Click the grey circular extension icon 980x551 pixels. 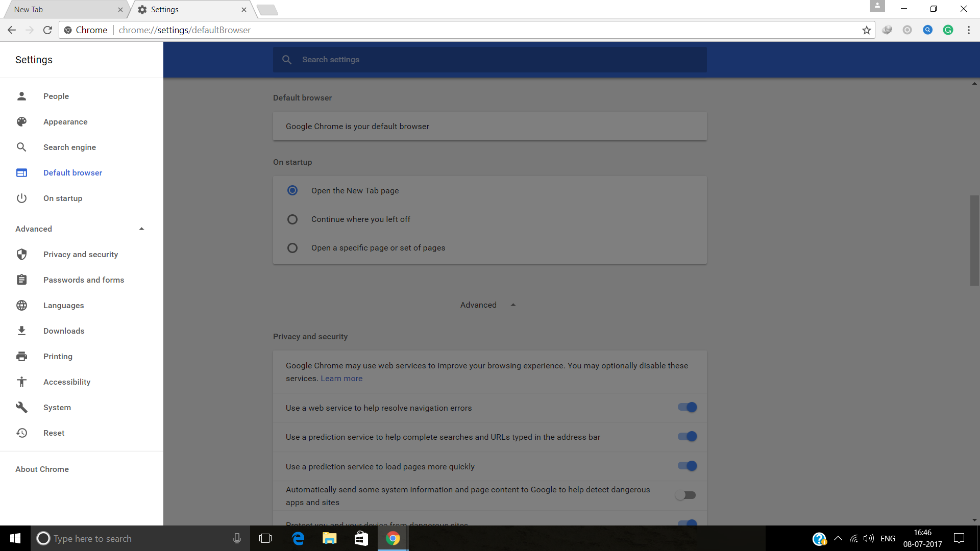(907, 30)
